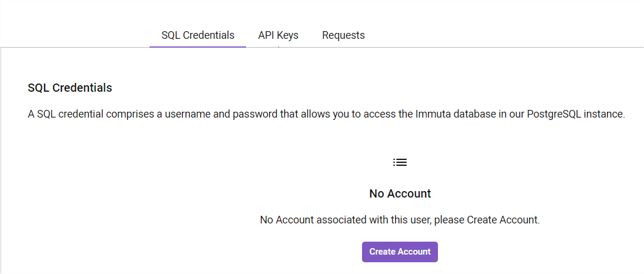Select the SQL Credentials tab
The image size is (644, 274).
198,35
